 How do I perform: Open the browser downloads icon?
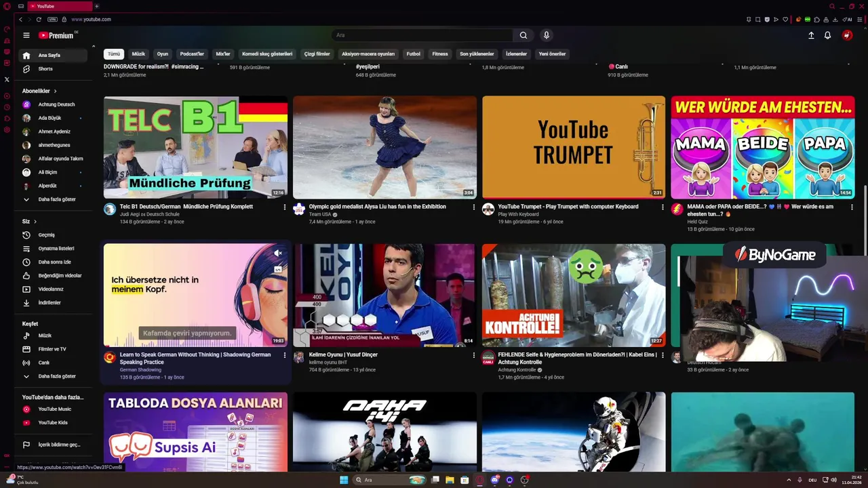click(835, 19)
